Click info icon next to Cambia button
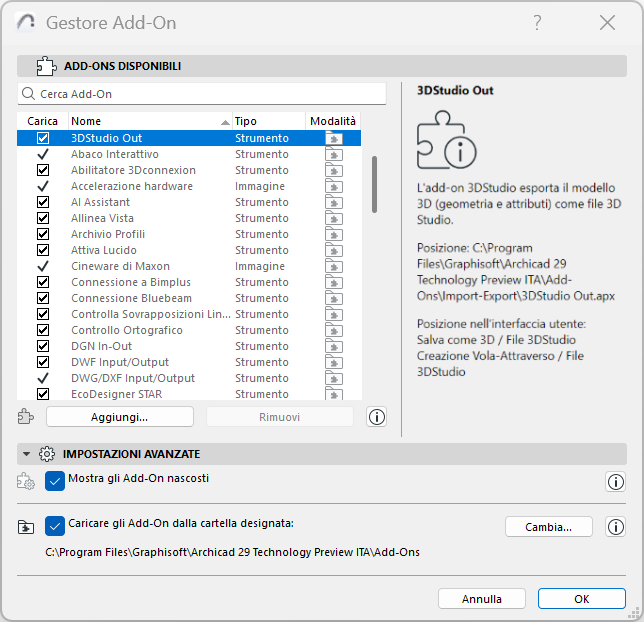The image size is (644, 622). [x=615, y=527]
